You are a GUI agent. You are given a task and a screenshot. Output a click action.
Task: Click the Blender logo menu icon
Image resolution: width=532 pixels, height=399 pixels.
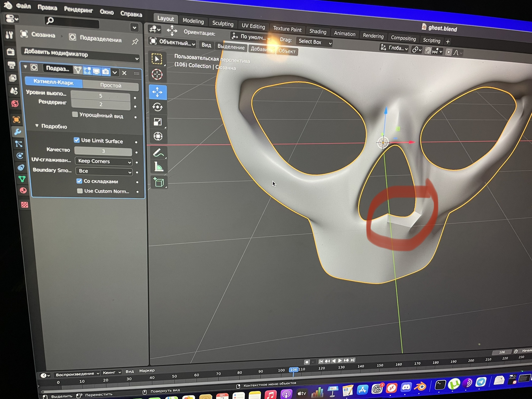click(7, 5)
